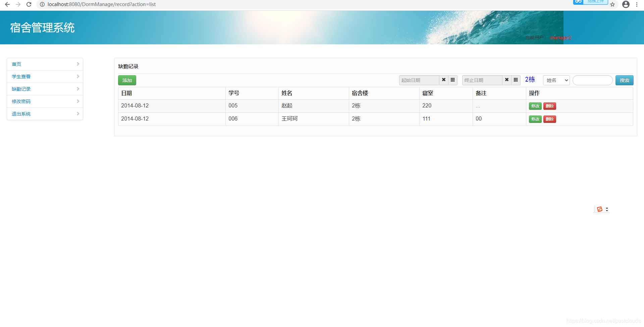Click the blue upload extension icon
The image size is (644, 327).
(x=578, y=2)
